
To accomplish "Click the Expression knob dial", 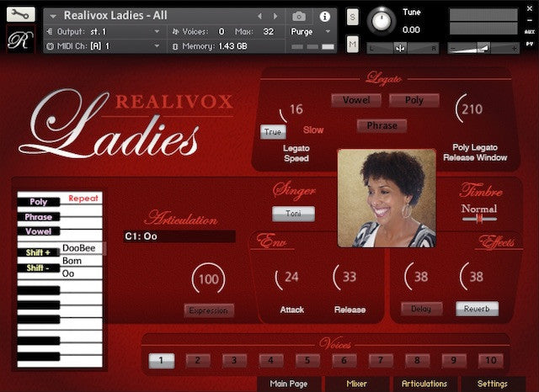I will [208, 278].
